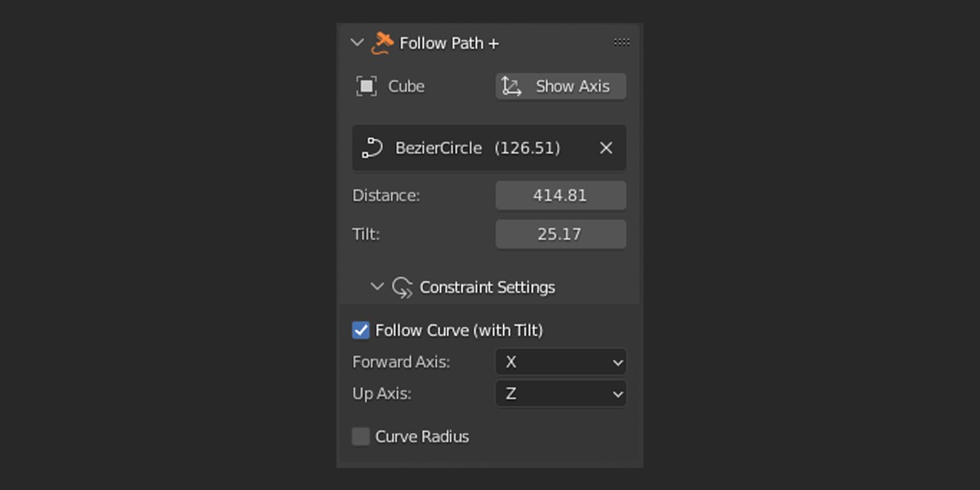Open the Up Axis dropdown
The height and width of the screenshot is (490, 980).
coord(561,394)
